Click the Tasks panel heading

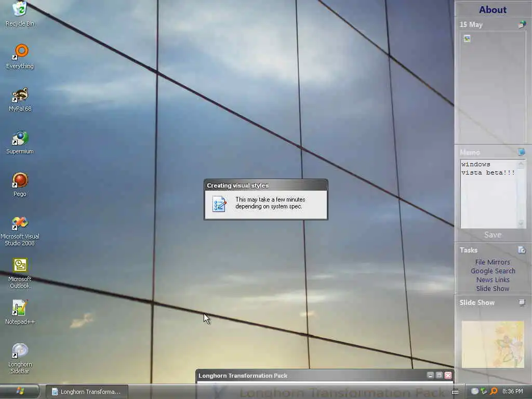coord(469,250)
